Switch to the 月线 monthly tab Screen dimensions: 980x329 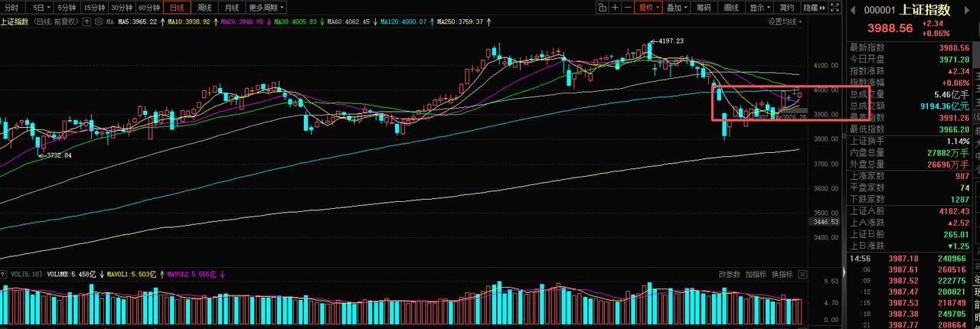pos(232,8)
